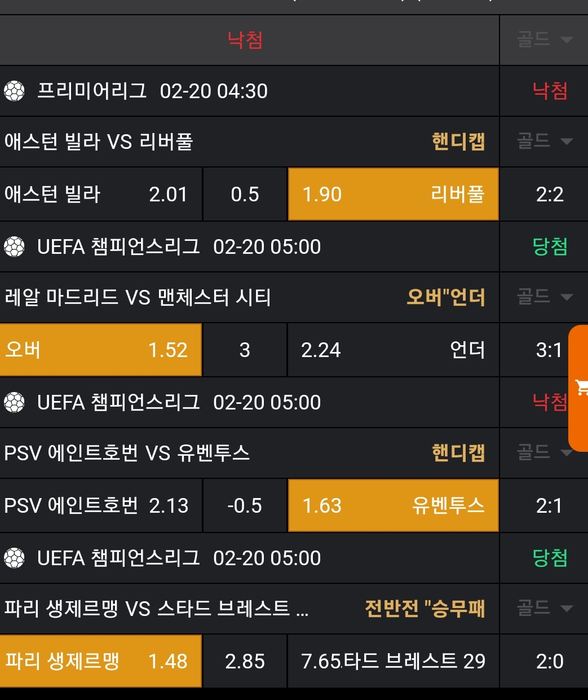Pick PSV 에인트호번 2.13 odds cell
588x700 pixels.
(100, 505)
